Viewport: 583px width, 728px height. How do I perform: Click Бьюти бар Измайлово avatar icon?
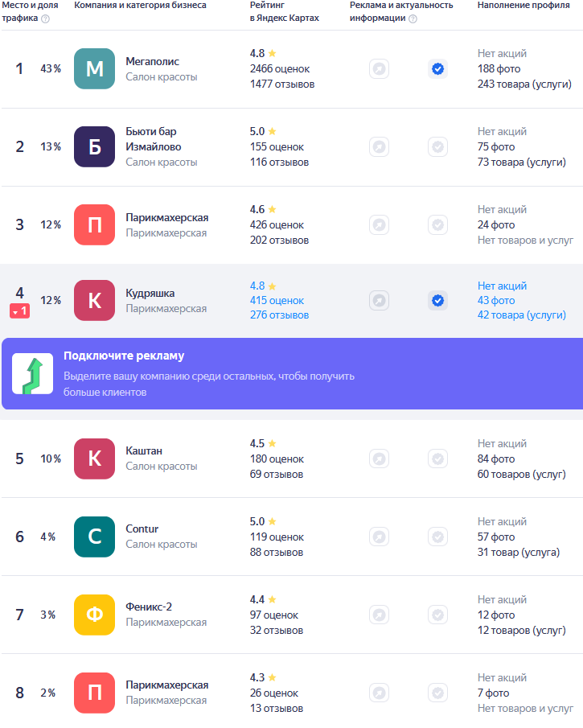pos(95,146)
